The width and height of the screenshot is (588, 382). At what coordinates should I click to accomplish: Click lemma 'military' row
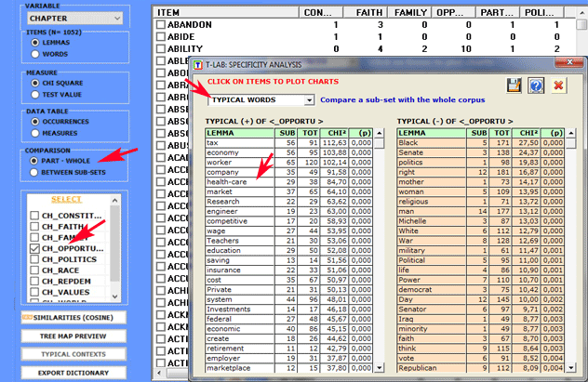(x=432, y=251)
